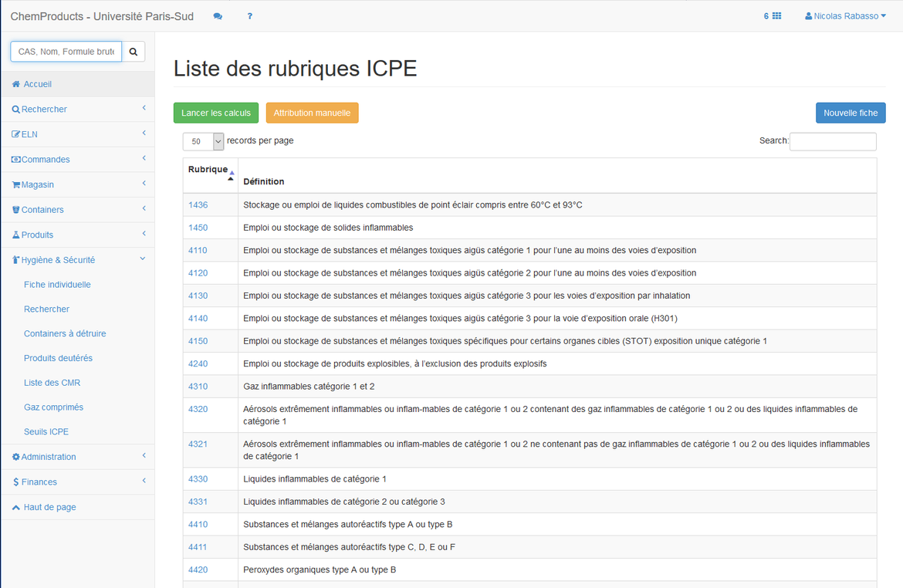Screen dimensions: 903x588
Task: Expand the Produits sidebar menu chevron
Action: pos(144,234)
